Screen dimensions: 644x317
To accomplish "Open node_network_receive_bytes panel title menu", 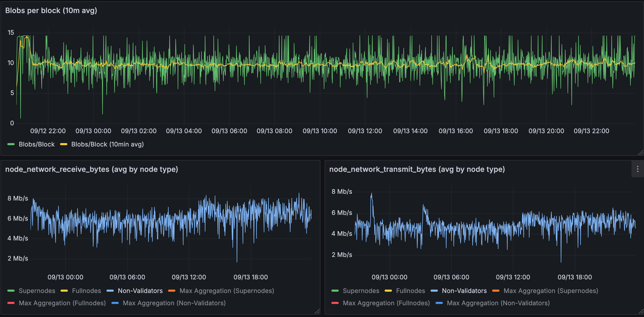I will click(x=92, y=169).
